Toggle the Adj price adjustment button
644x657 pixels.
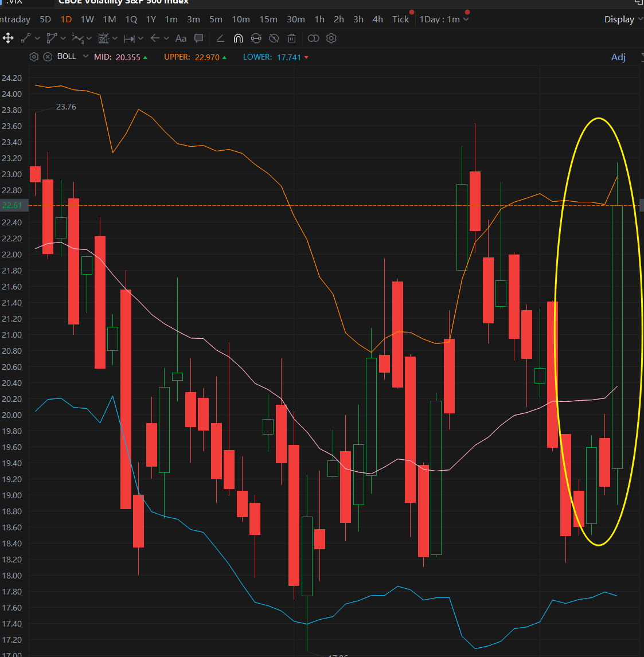(x=618, y=57)
